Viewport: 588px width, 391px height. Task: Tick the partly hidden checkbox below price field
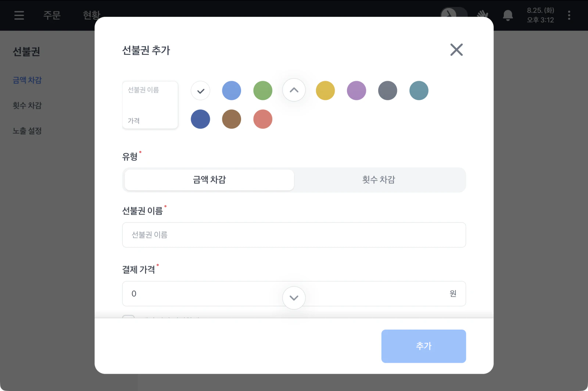point(128,316)
